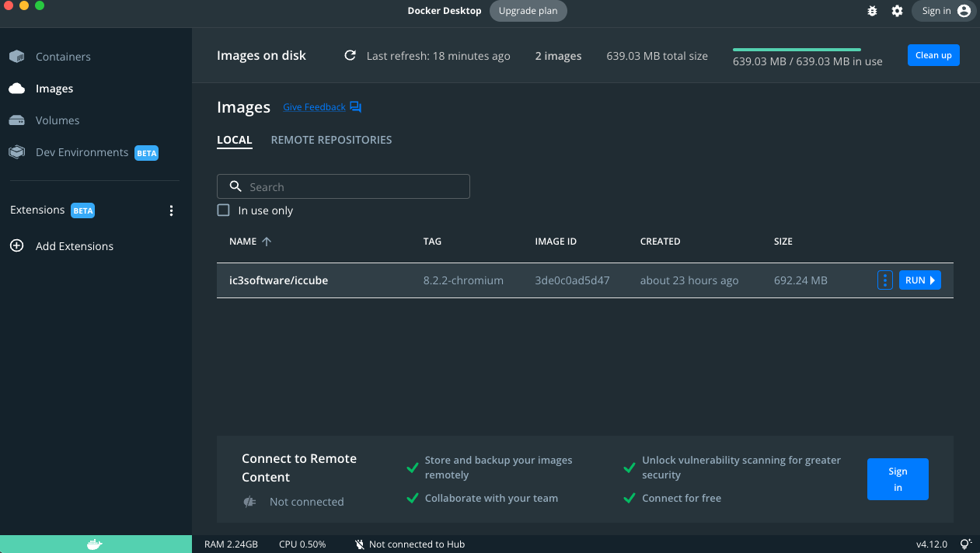Open Dev Environments in sidebar

tap(82, 152)
